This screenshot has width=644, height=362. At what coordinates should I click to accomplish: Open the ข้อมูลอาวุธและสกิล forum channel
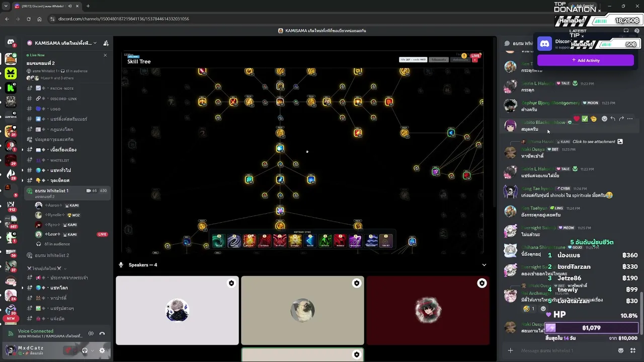(x=67, y=139)
